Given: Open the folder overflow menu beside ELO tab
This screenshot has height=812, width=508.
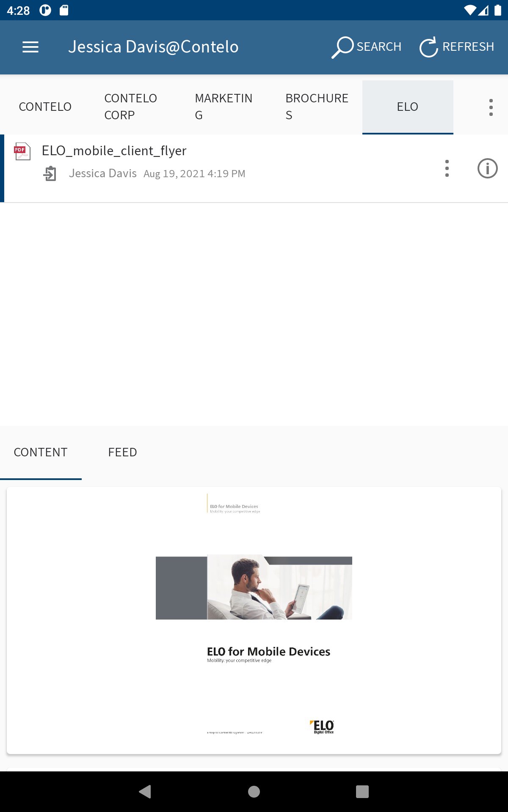Looking at the screenshot, I should pos(491,107).
